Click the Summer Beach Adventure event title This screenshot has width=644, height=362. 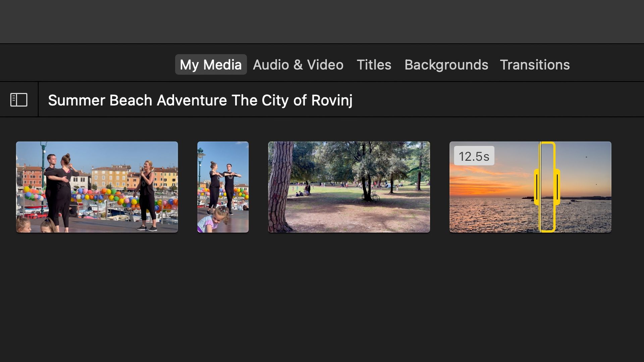point(200,100)
